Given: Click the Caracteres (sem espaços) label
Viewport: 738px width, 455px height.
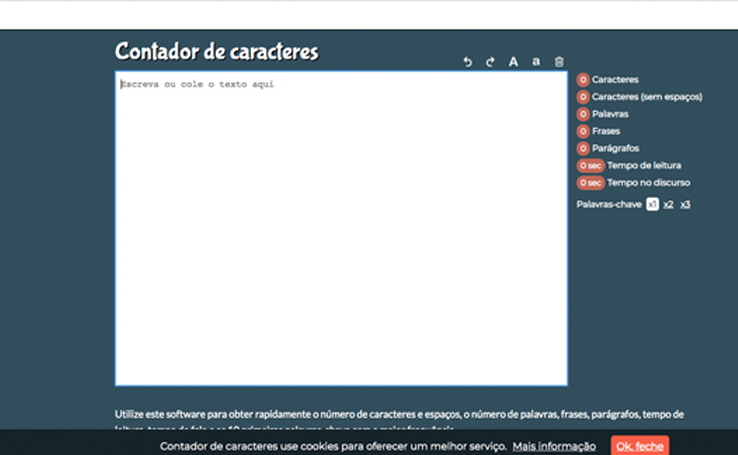Looking at the screenshot, I should [x=647, y=96].
